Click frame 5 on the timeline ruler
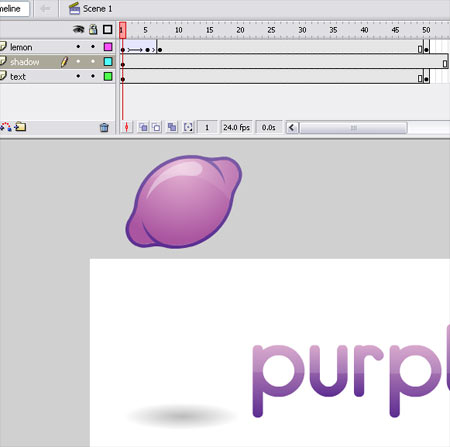The image size is (450, 447). [145, 30]
